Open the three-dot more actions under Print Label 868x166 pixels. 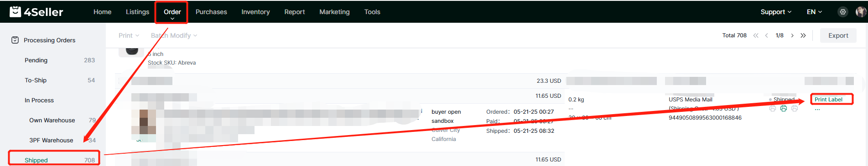click(x=817, y=110)
